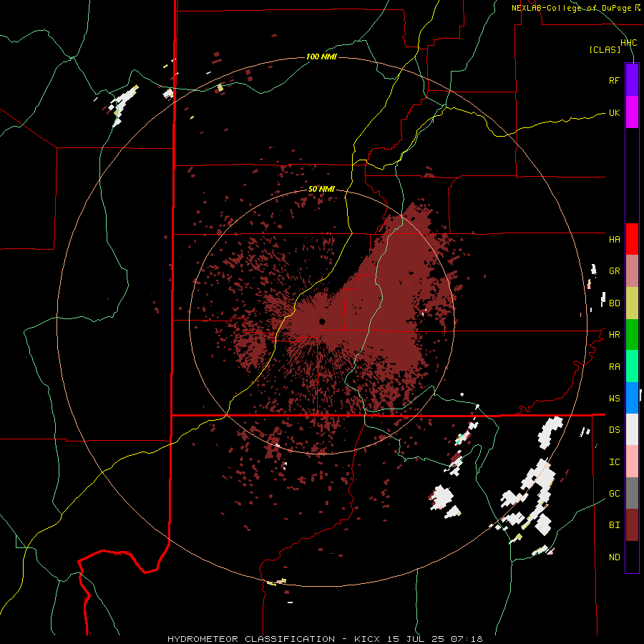Click the GC legend label
The height and width of the screenshot is (644, 644).
[614, 494]
